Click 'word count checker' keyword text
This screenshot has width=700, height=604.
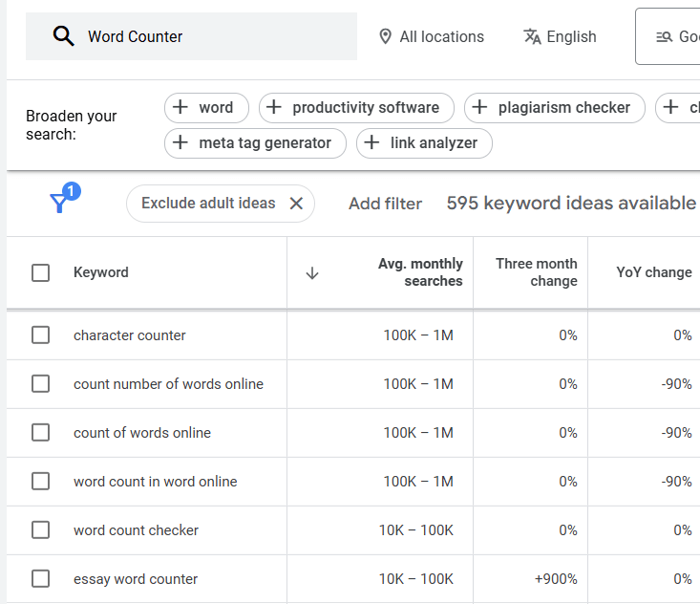[136, 530]
